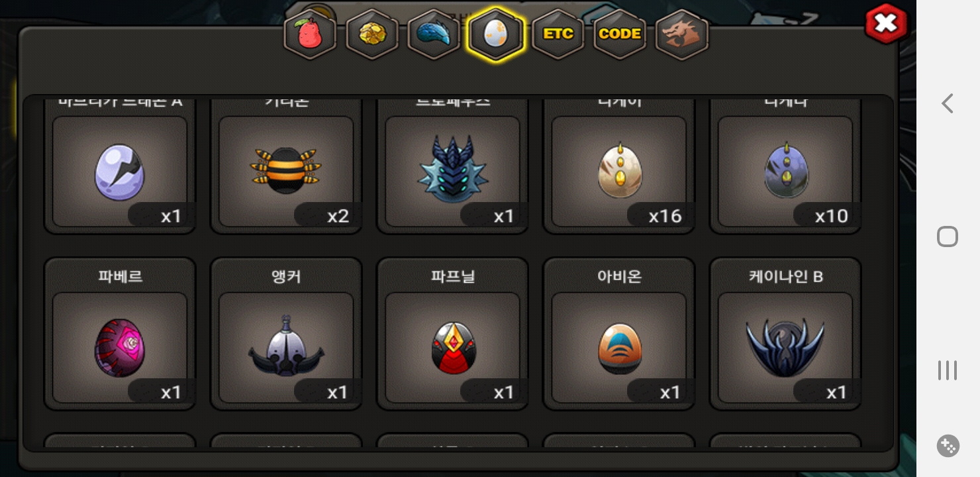
Task: Open the blue dragon scale tab
Action: pos(434,34)
